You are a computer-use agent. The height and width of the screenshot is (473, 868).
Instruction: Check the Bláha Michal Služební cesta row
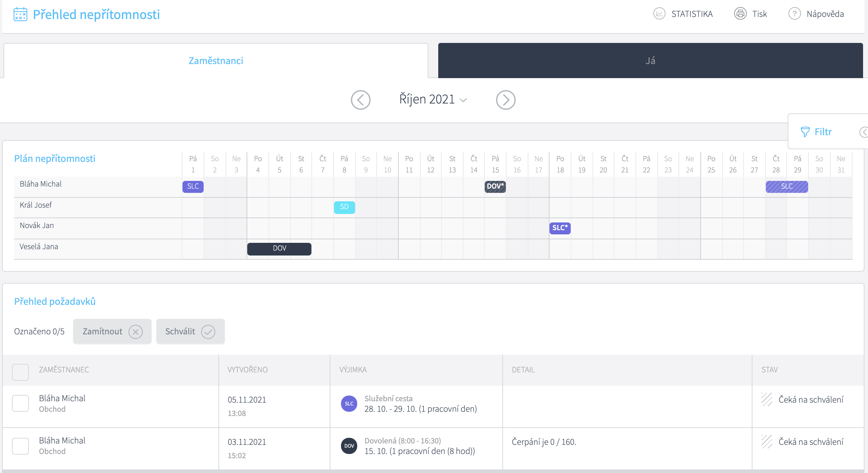tap(20, 403)
